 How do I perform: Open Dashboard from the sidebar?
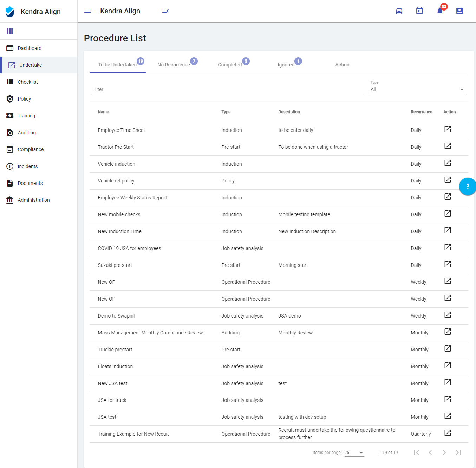pyautogui.click(x=39, y=48)
